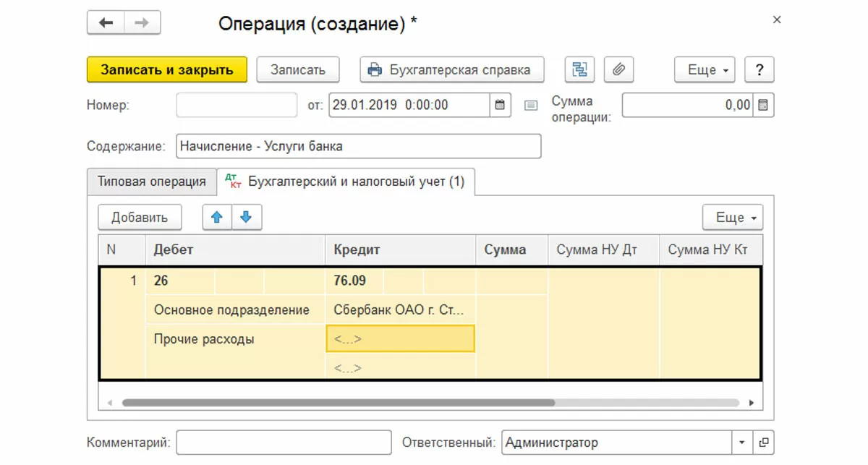
Task: Open the calendar date picker icon
Action: 500,105
